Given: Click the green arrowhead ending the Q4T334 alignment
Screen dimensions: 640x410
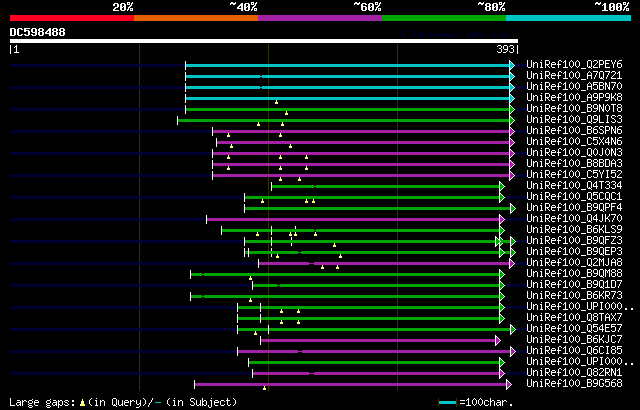Looking at the screenshot, I should (502, 186).
